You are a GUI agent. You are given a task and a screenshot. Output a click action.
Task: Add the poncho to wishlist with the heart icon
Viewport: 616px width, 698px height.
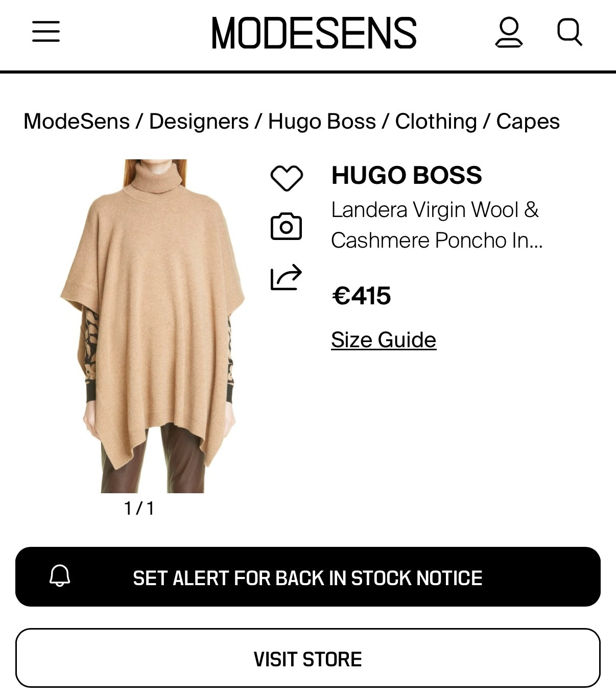pos(287,178)
